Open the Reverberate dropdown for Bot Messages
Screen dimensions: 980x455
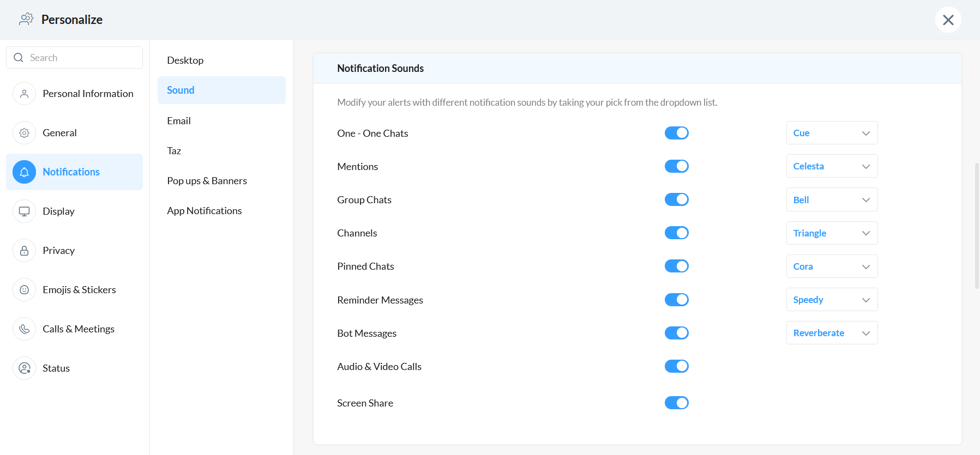pos(832,333)
